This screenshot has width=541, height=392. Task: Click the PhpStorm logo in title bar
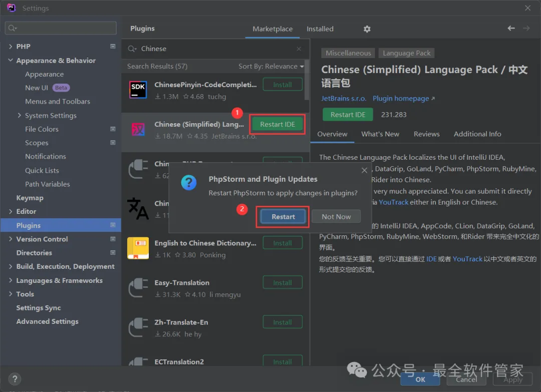pos(11,8)
